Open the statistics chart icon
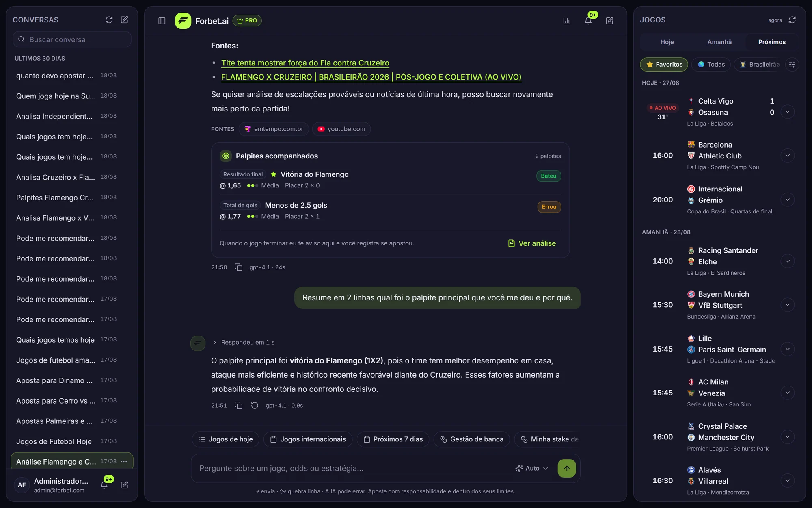Image resolution: width=812 pixels, height=508 pixels. (x=567, y=21)
